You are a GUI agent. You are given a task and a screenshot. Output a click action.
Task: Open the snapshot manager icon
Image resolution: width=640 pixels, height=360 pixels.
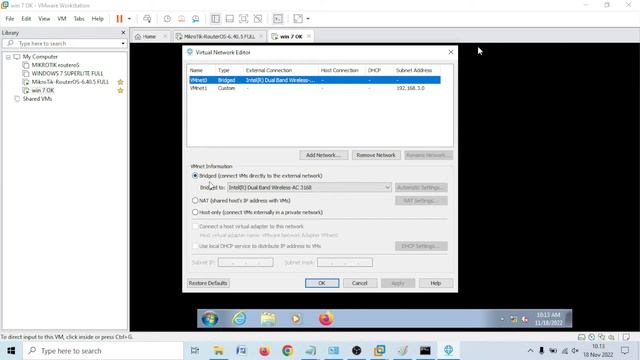click(x=196, y=19)
